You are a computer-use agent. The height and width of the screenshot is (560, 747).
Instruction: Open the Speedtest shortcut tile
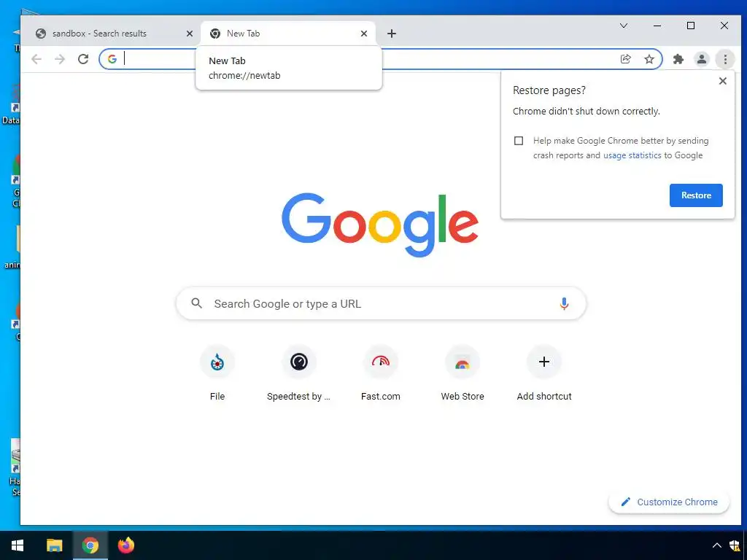tap(298, 373)
